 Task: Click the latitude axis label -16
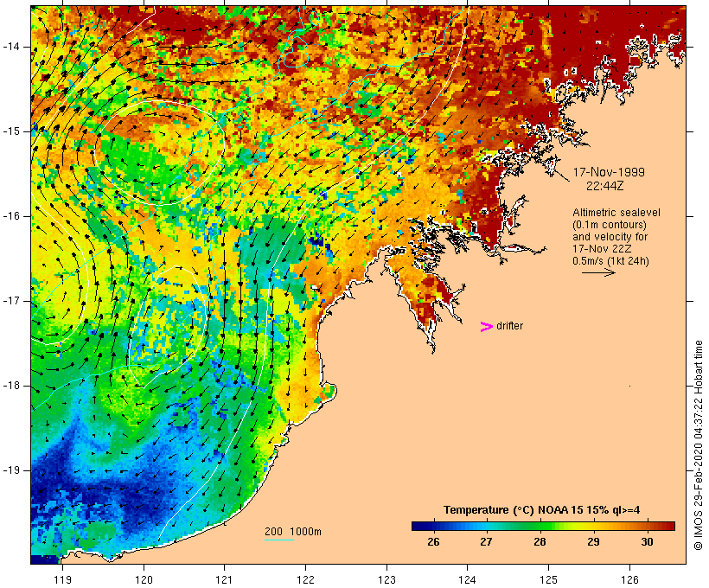pos(10,216)
